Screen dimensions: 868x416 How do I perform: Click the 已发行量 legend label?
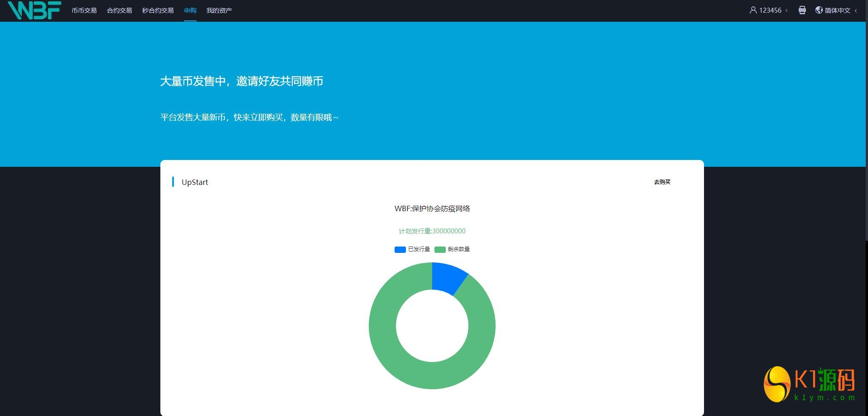(x=419, y=249)
